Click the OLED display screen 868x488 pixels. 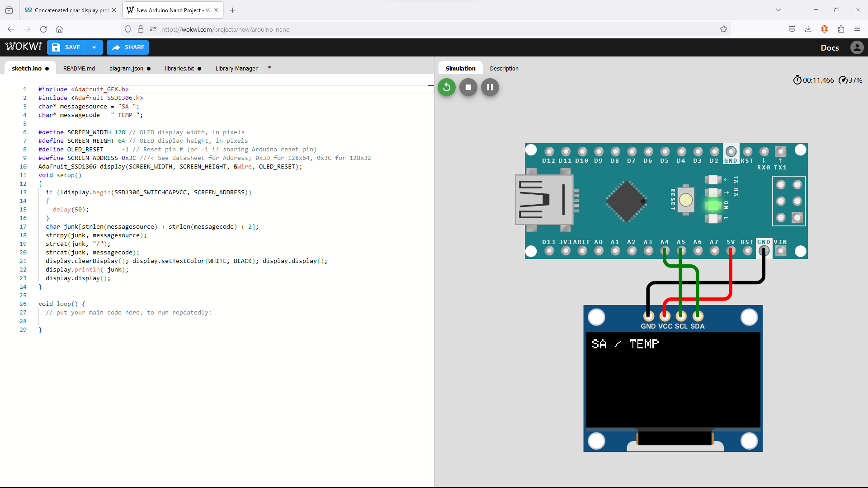[x=673, y=380]
